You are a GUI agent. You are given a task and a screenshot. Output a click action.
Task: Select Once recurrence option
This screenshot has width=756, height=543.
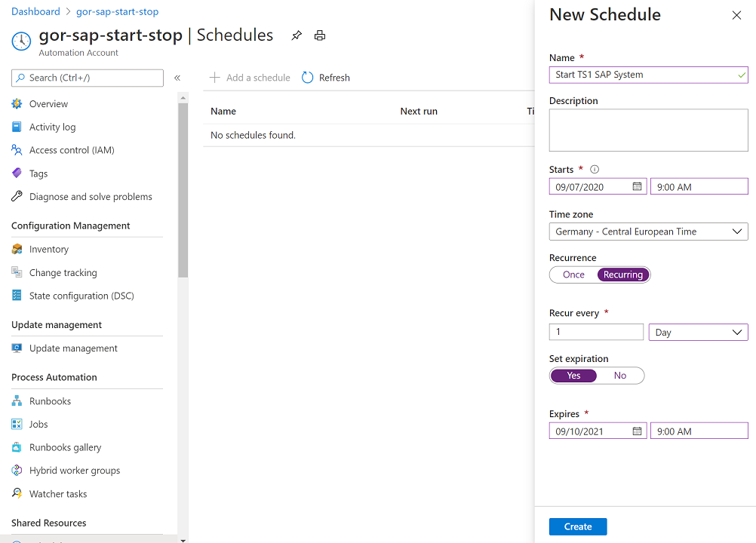(573, 275)
